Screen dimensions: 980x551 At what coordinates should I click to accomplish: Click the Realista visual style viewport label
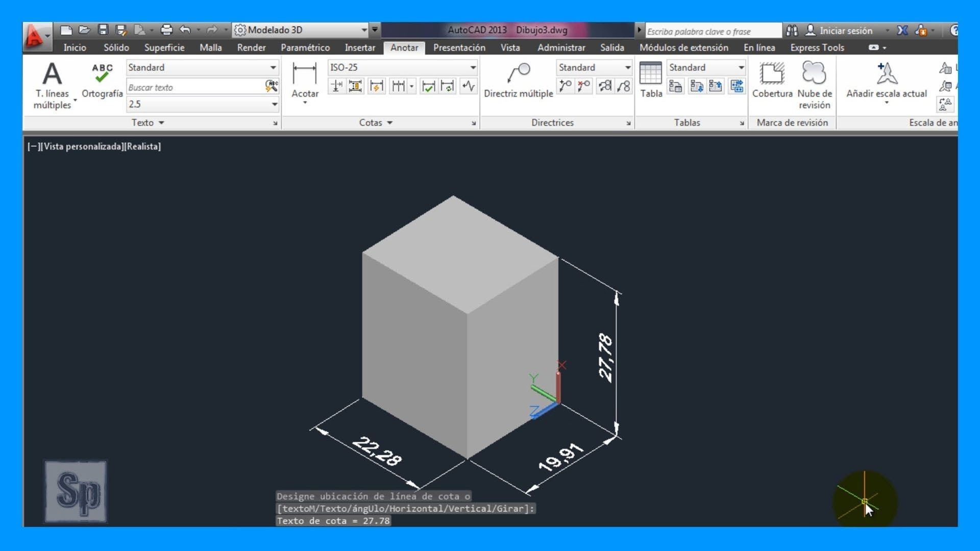(x=143, y=146)
